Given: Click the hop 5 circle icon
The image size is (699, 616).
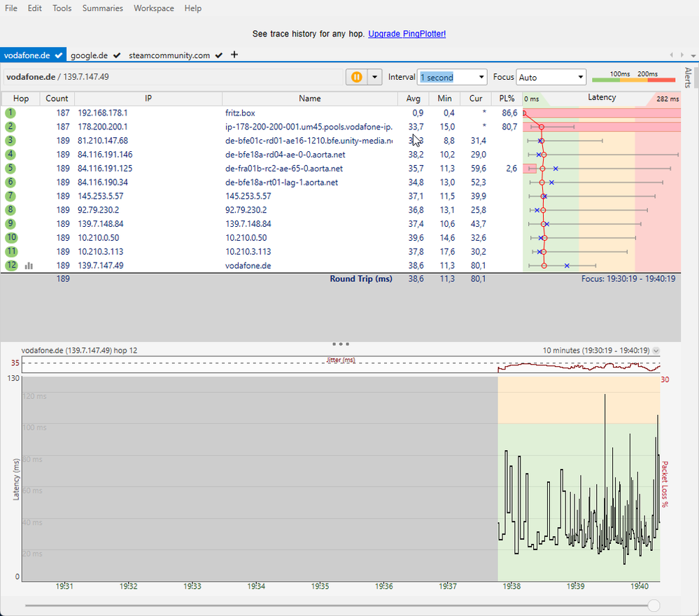Looking at the screenshot, I should click(10, 168).
